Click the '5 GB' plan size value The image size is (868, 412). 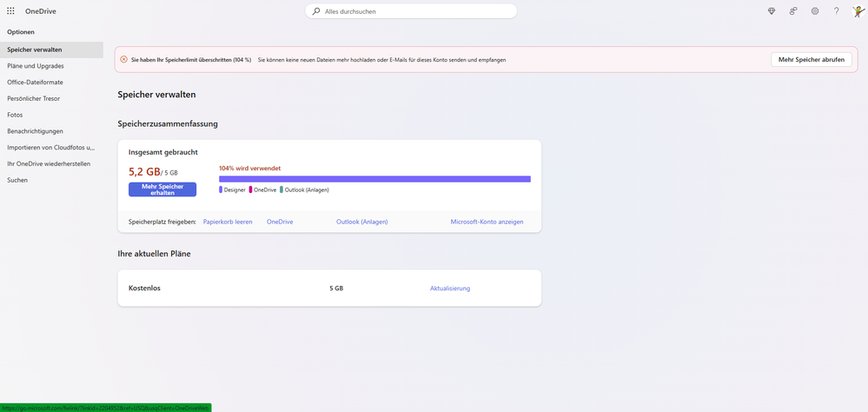pos(336,289)
